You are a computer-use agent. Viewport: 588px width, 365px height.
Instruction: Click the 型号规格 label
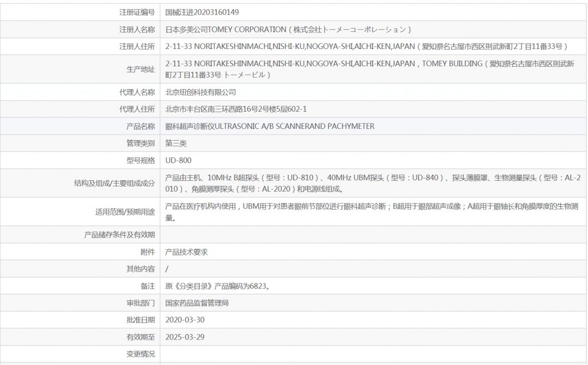pyautogui.click(x=140, y=160)
